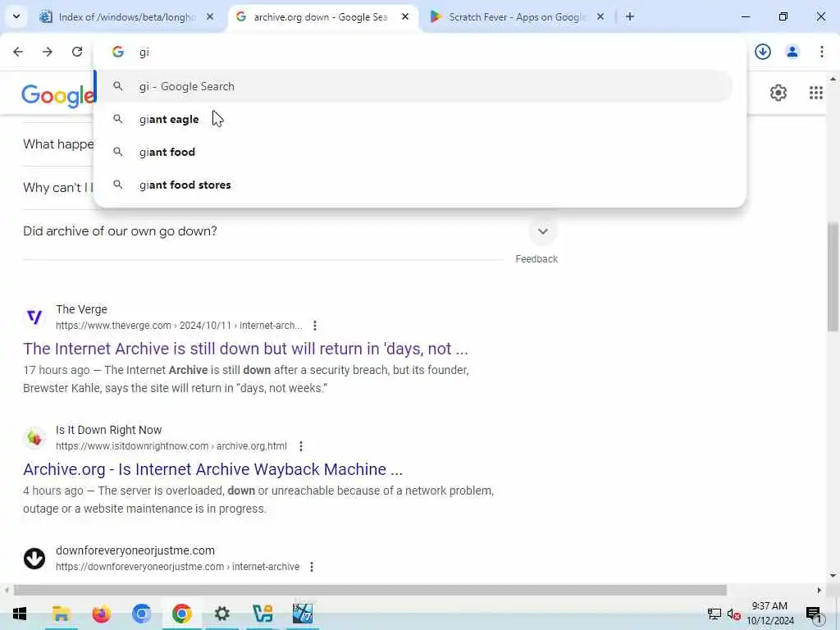Close the Scratch Fever tab
The image size is (840, 630).
coord(600,16)
